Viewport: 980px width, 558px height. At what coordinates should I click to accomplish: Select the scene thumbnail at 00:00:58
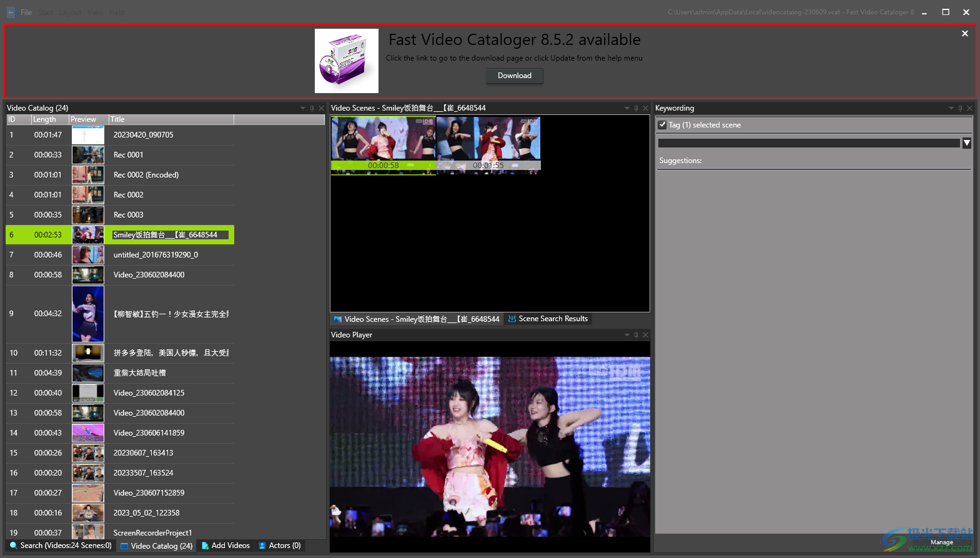click(383, 144)
